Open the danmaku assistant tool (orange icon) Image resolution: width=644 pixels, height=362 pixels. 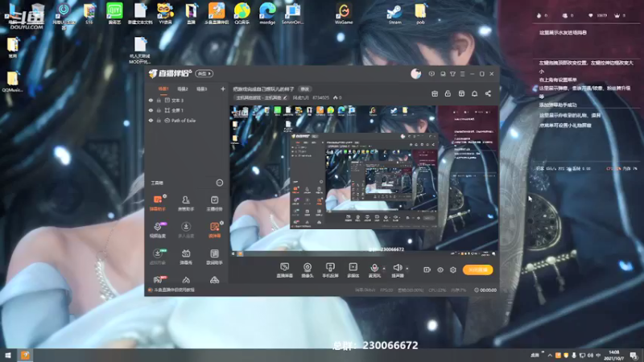click(158, 204)
